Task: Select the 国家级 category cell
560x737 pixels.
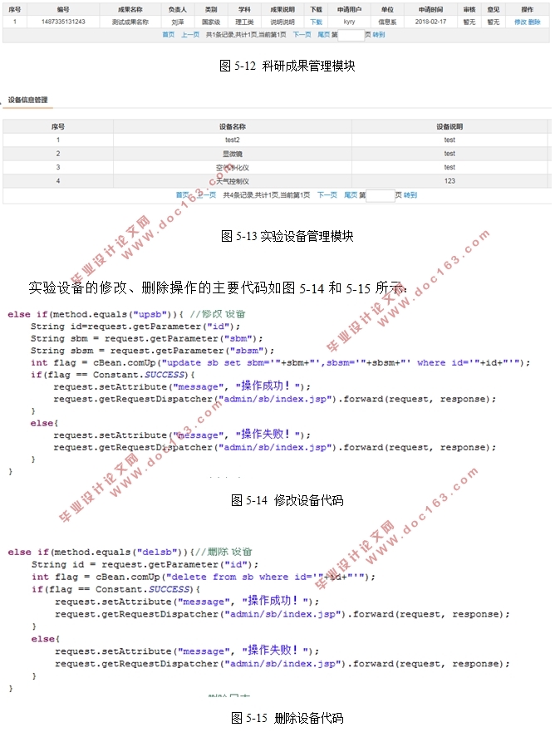Action: [211, 22]
